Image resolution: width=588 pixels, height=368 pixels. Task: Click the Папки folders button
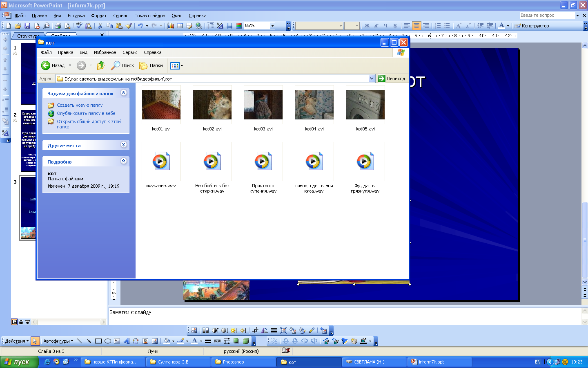coord(151,65)
